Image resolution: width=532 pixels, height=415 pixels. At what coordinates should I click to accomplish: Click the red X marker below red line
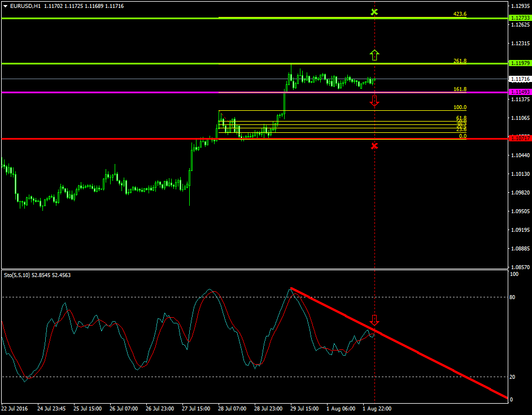pos(374,146)
